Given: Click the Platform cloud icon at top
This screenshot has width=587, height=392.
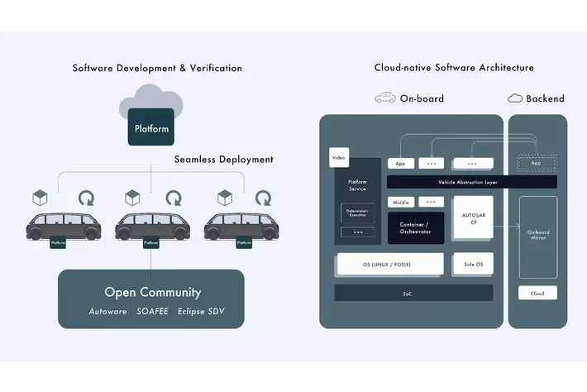Looking at the screenshot, I should click(150, 122).
